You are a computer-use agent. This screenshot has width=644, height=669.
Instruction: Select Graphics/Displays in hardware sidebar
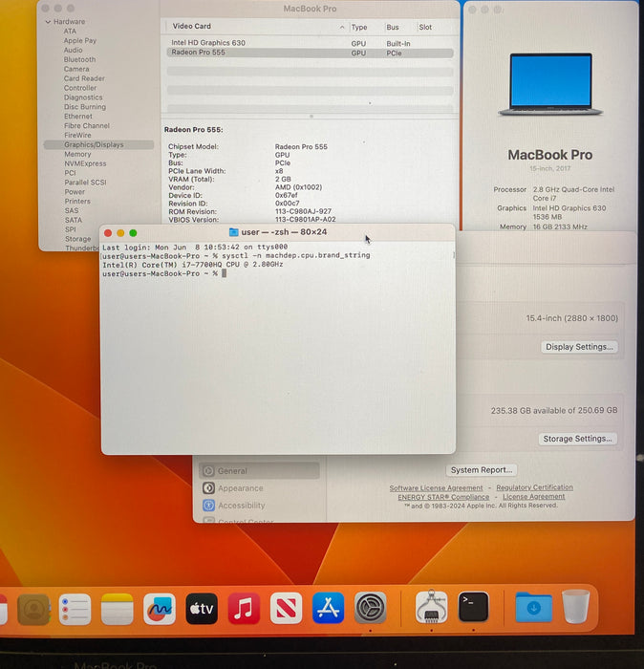[98, 144]
